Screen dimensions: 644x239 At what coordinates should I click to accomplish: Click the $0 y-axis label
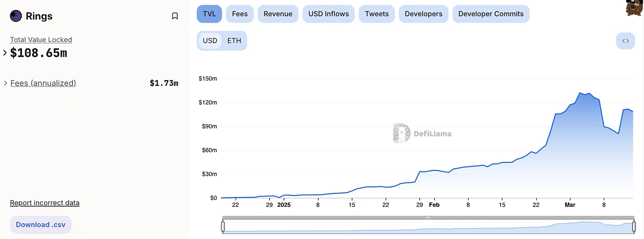pyautogui.click(x=214, y=198)
